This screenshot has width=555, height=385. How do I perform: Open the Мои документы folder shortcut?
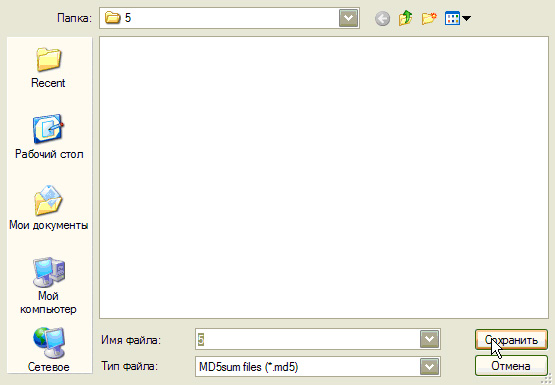[x=48, y=208]
